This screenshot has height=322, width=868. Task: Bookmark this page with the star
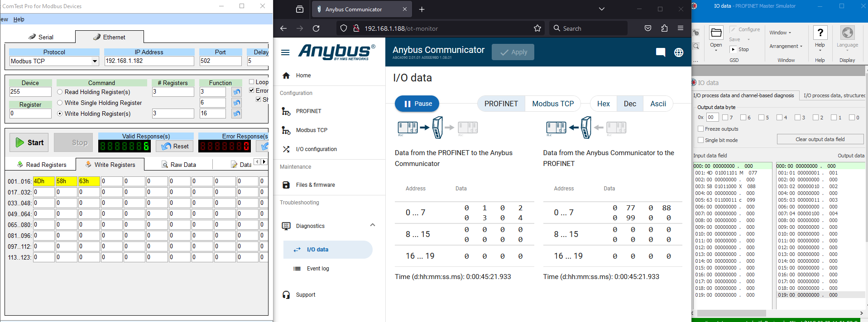[x=537, y=28]
